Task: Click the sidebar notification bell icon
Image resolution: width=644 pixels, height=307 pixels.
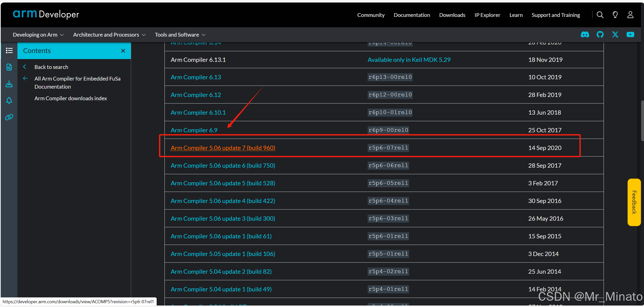Action: (x=9, y=100)
